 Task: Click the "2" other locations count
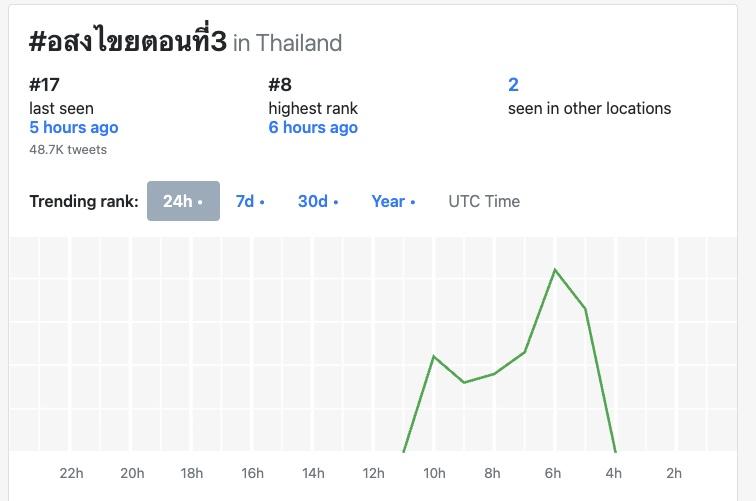(513, 85)
